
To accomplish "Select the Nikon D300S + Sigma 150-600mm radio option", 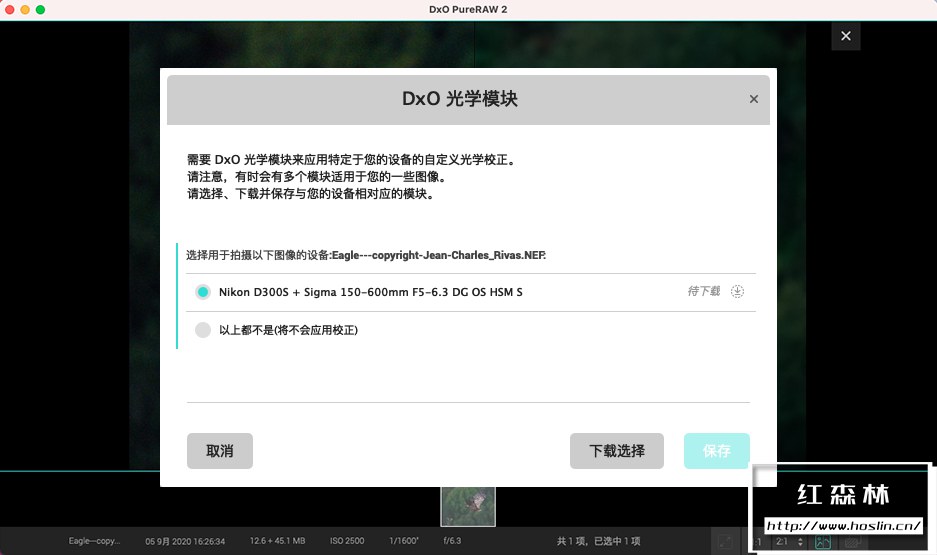I will (x=203, y=292).
